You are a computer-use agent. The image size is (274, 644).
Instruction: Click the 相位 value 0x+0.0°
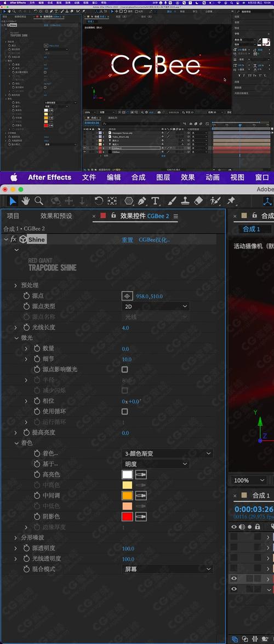(x=132, y=401)
